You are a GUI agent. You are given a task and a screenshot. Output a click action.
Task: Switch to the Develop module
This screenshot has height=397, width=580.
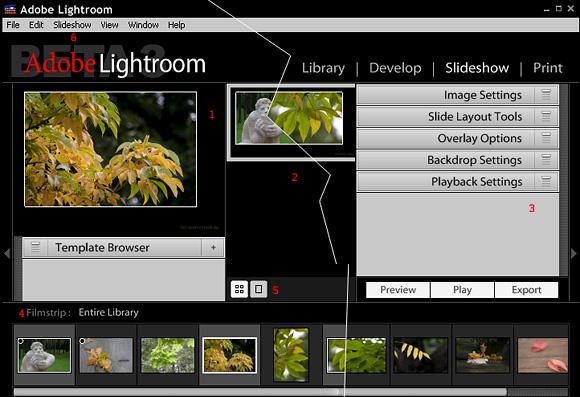tap(395, 68)
